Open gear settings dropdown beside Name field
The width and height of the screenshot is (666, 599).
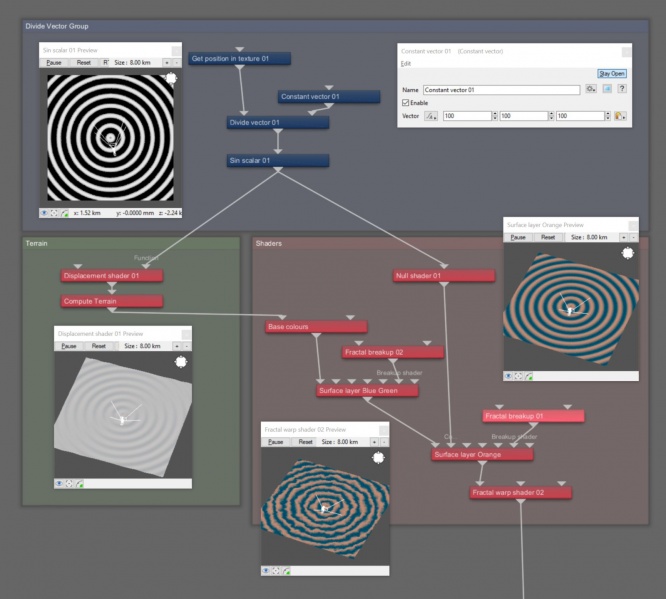click(591, 89)
